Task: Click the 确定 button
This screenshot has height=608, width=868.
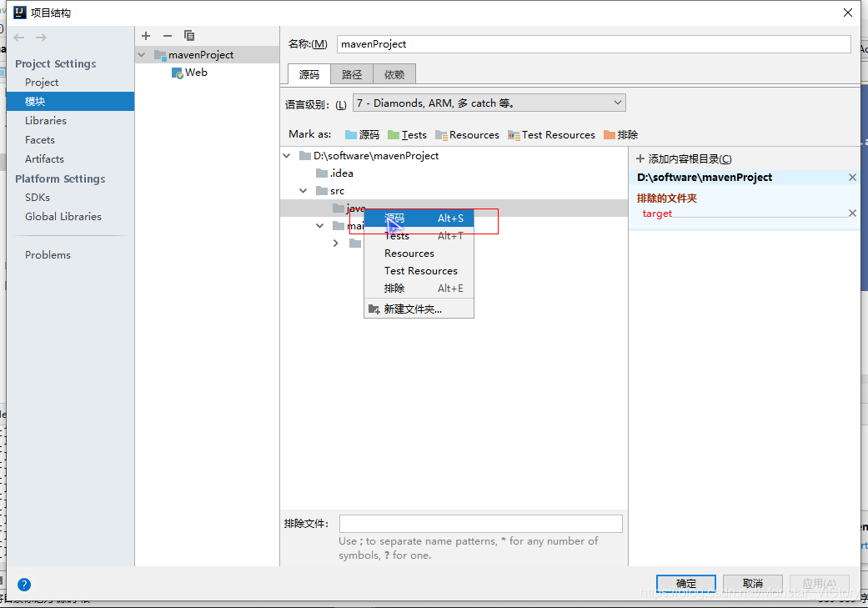Action: tap(686, 584)
